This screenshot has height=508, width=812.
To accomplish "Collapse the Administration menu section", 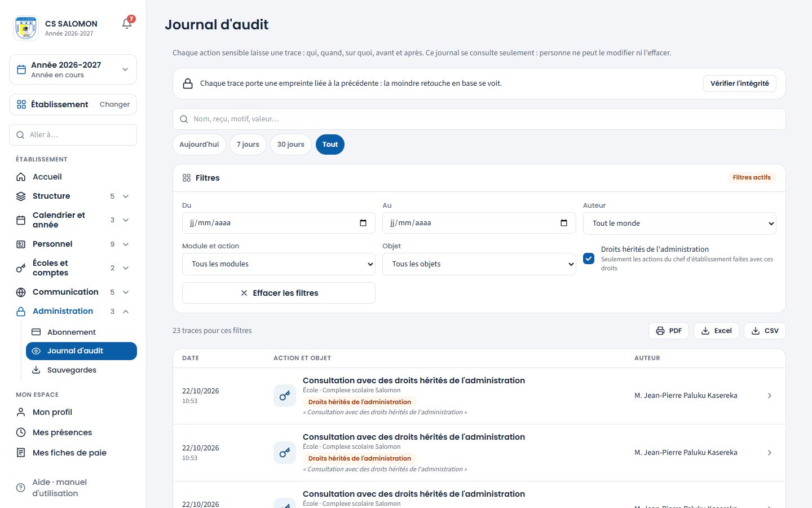I will coord(126,312).
